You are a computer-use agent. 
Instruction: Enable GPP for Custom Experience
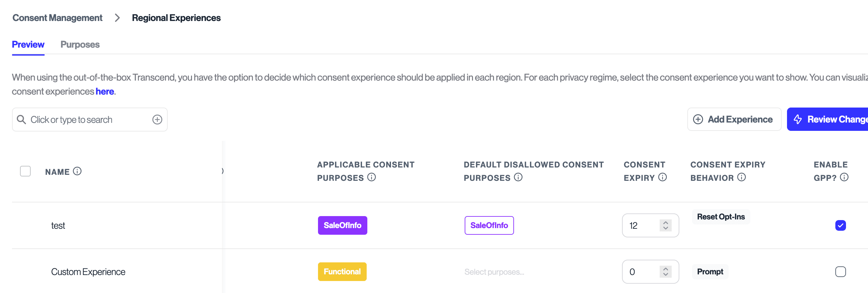pos(841,271)
